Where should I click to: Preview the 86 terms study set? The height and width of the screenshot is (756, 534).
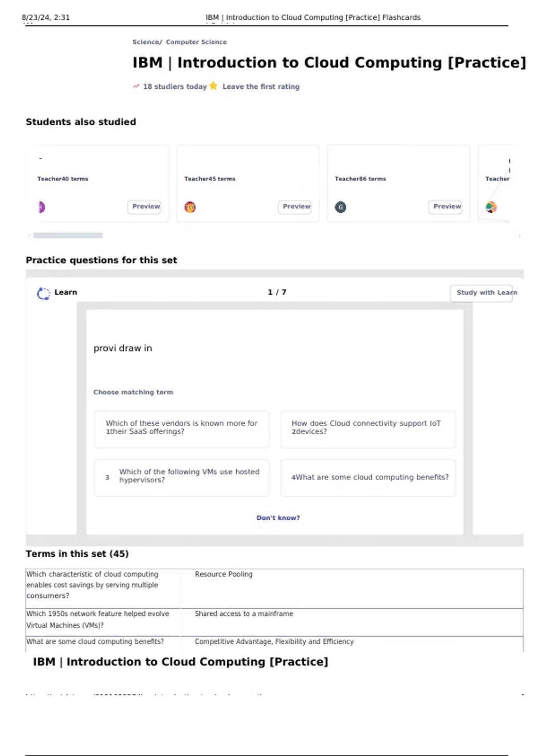click(447, 207)
